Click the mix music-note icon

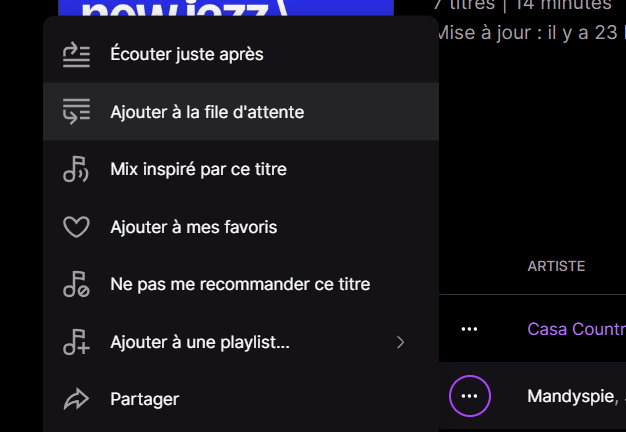coord(76,169)
